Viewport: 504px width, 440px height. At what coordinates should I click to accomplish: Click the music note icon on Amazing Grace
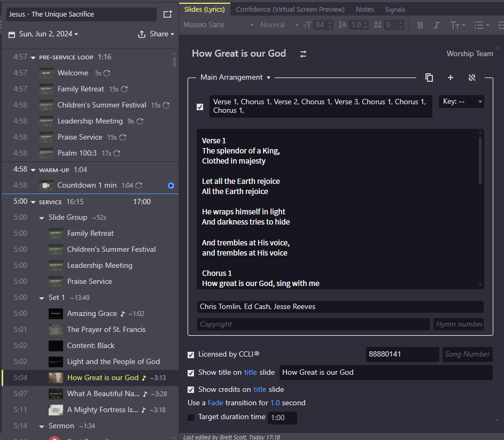123,314
